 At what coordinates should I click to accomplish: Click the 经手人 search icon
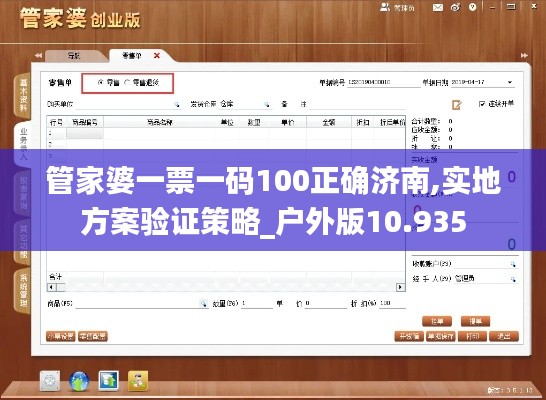513,279
